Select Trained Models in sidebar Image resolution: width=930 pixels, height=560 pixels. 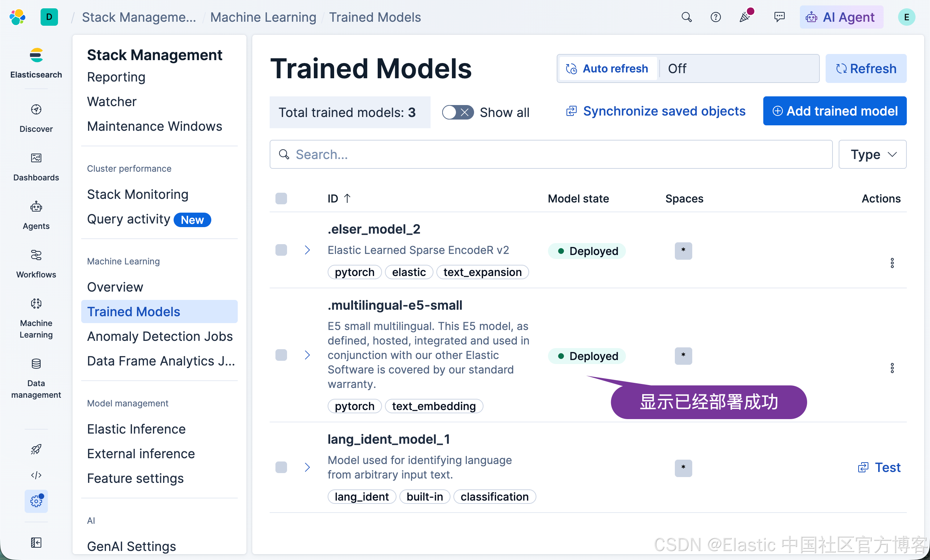tap(159, 312)
